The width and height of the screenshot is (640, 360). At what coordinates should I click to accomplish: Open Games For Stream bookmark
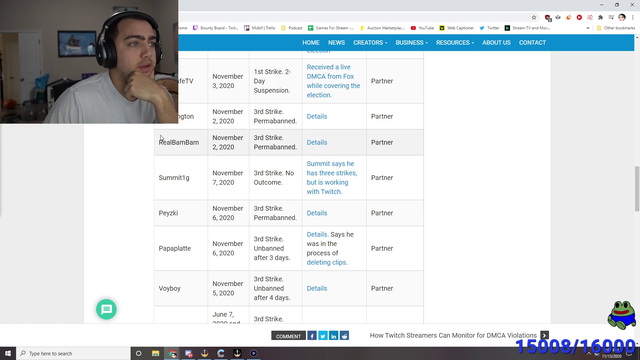pos(331,28)
